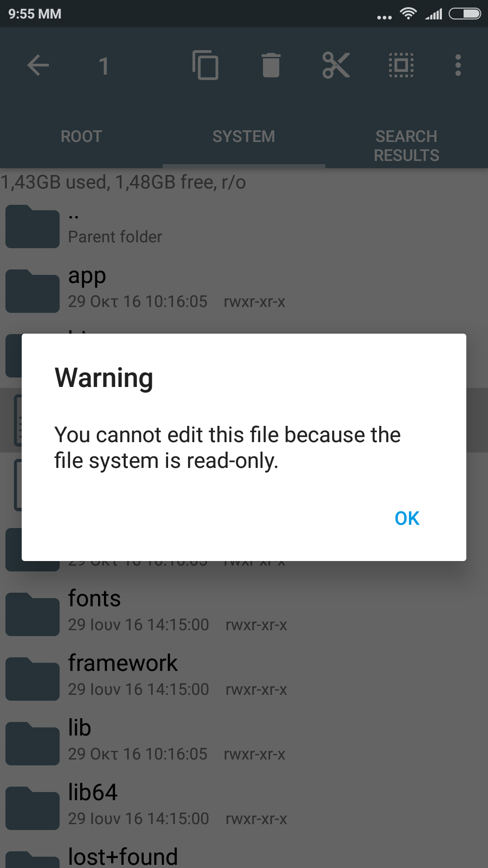Switch to the ROOT tab
The height and width of the screenshot is (868, 488).
[81, 137]
